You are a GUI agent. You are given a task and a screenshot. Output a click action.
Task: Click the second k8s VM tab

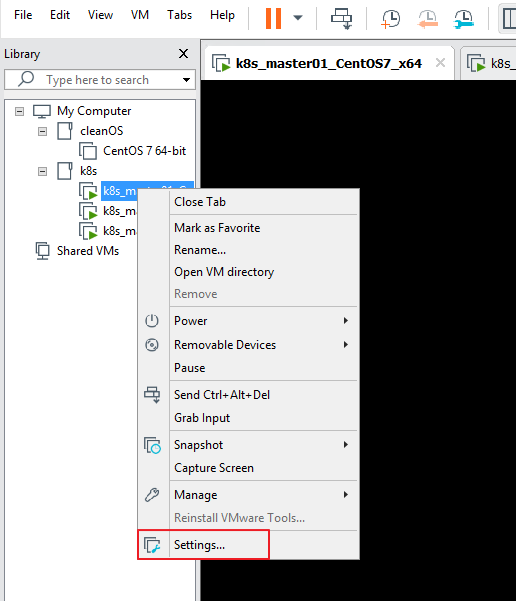click(490, 64)
